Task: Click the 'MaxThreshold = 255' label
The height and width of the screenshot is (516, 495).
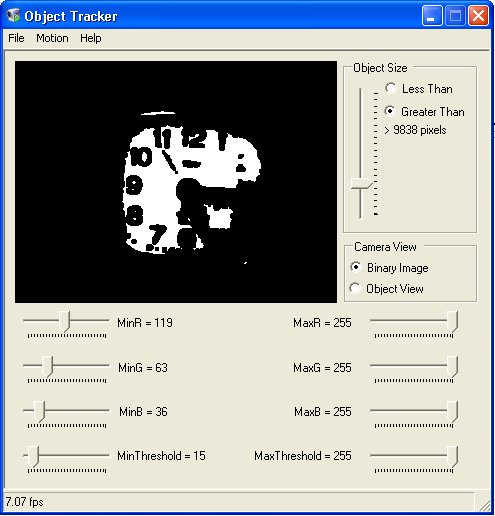Action: (x=303, y=456)
